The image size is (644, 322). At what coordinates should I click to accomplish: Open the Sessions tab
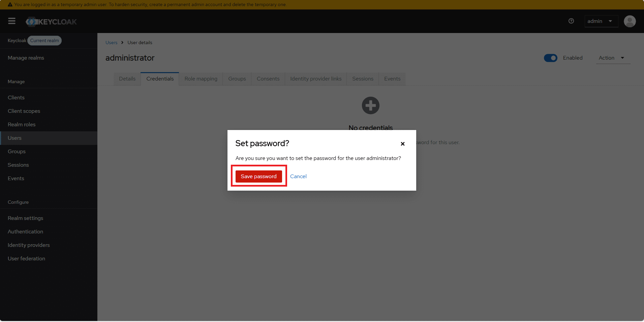[363, 79]
